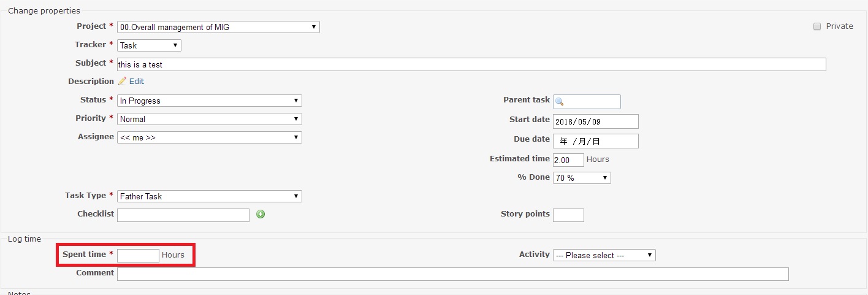Screen dimensions: 868x295
Task: Click the Subject text field
Action: click(471, 64)
